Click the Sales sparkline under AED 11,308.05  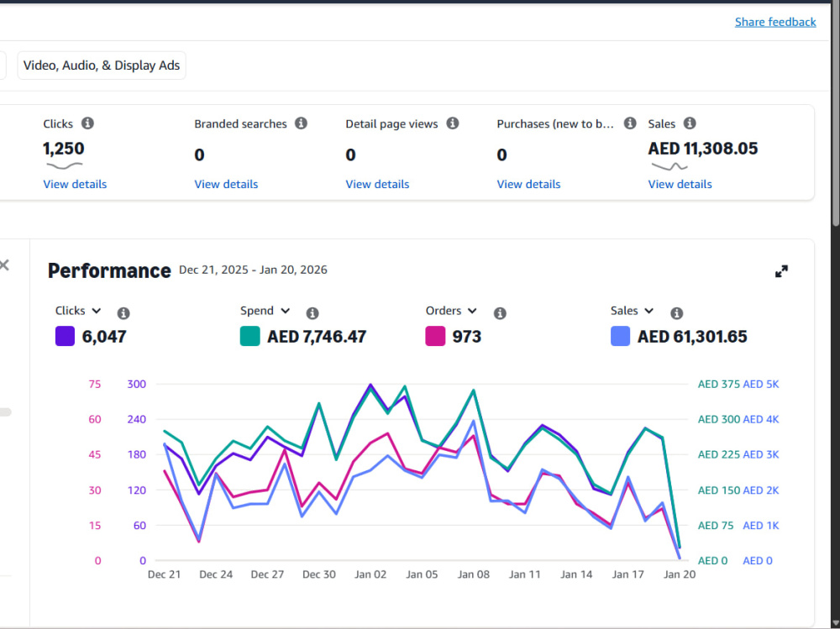tap(669, 166)
